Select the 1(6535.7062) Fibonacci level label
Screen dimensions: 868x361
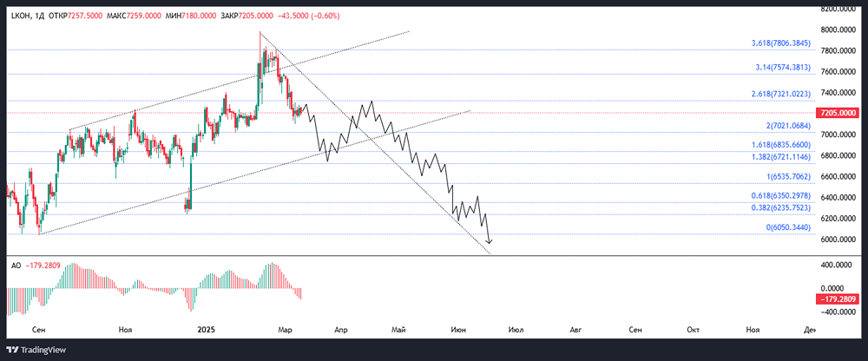point(788,177)
